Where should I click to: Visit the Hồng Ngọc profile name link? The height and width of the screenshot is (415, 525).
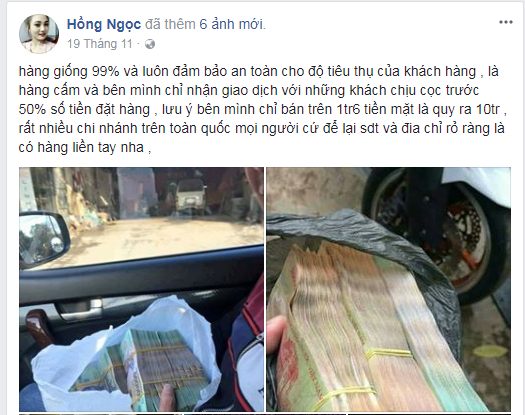(104, 24)
